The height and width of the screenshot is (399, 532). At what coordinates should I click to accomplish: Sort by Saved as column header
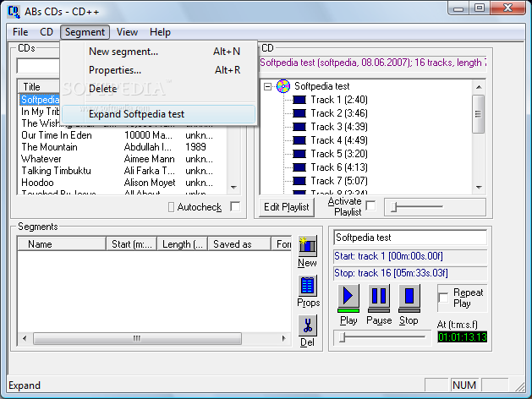tap(239, 244)
